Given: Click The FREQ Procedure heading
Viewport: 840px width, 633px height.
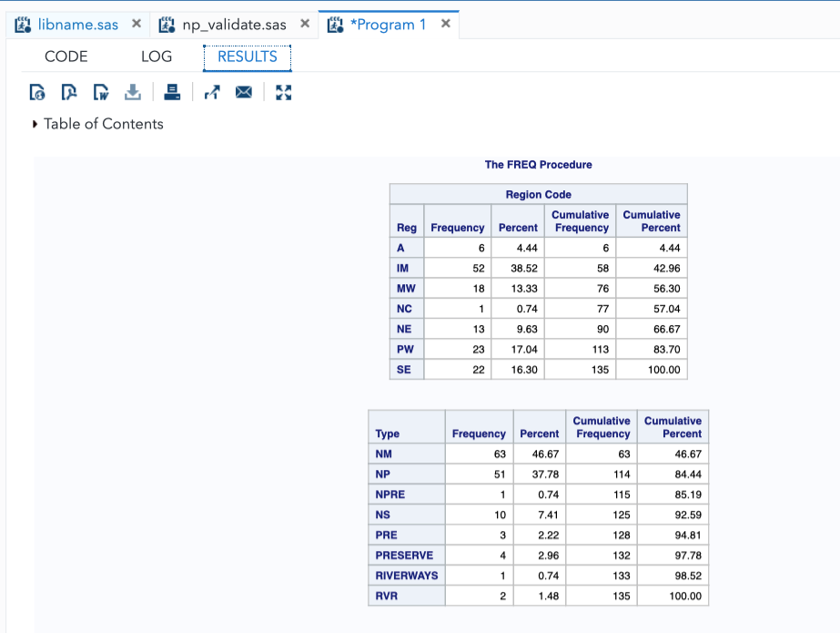Looking at the screenshot, I should [x=538, y=165].
